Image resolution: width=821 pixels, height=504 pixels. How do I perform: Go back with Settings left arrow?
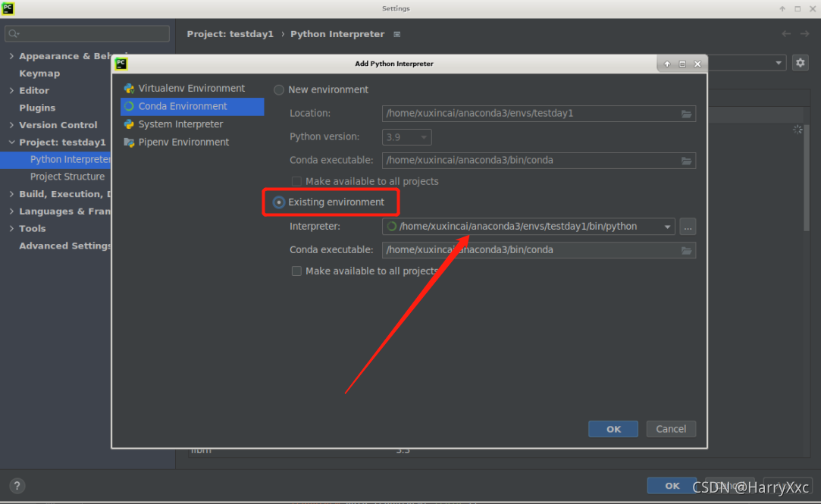[x=786, y=34]
